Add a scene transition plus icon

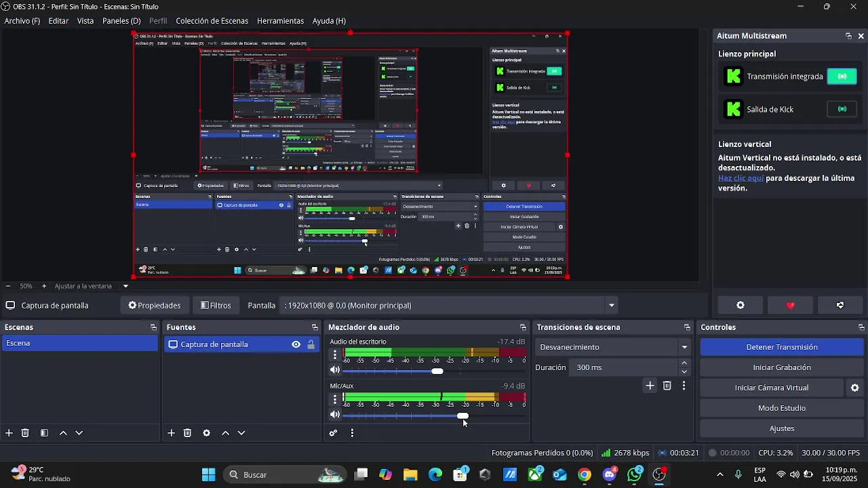pyautogui.click(x=650, y=386)
